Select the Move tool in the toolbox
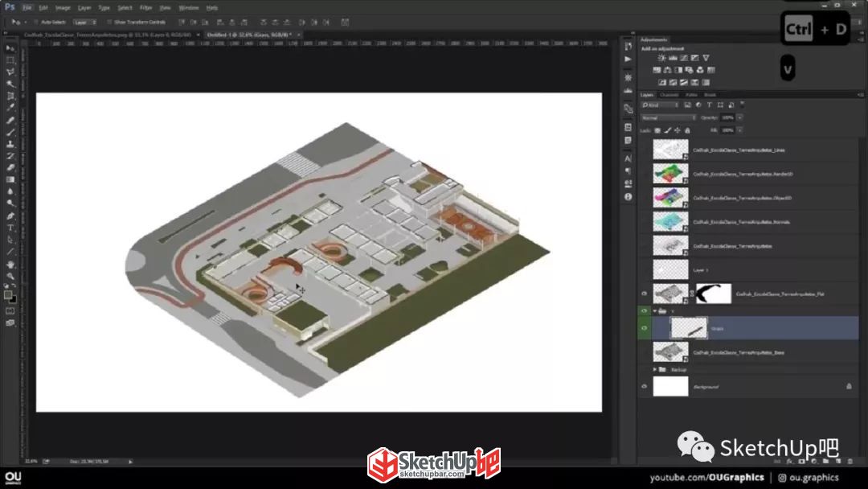 point(10,48)
